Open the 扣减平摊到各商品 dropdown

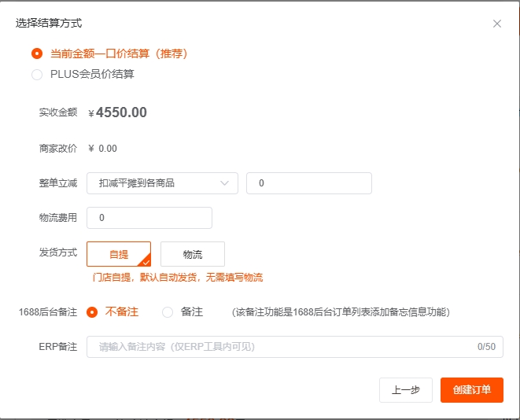click(x=162, y=183)
